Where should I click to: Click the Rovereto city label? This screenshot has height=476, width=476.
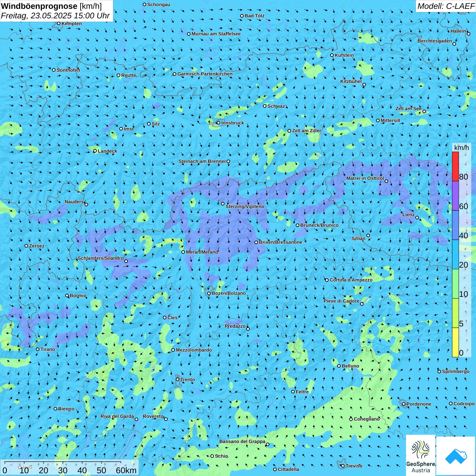tap(153, 416)
